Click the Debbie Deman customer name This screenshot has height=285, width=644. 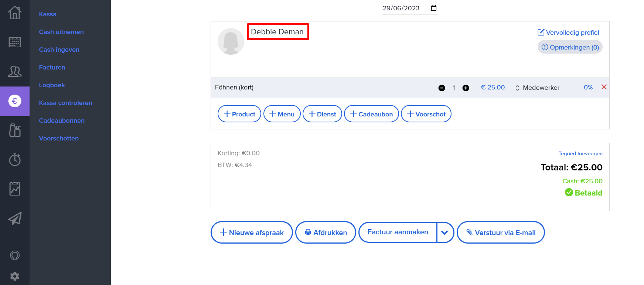(277, 32)
